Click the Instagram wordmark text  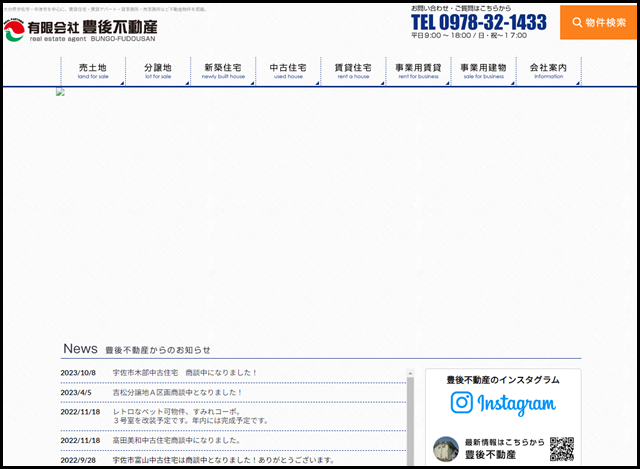point(517,404)
